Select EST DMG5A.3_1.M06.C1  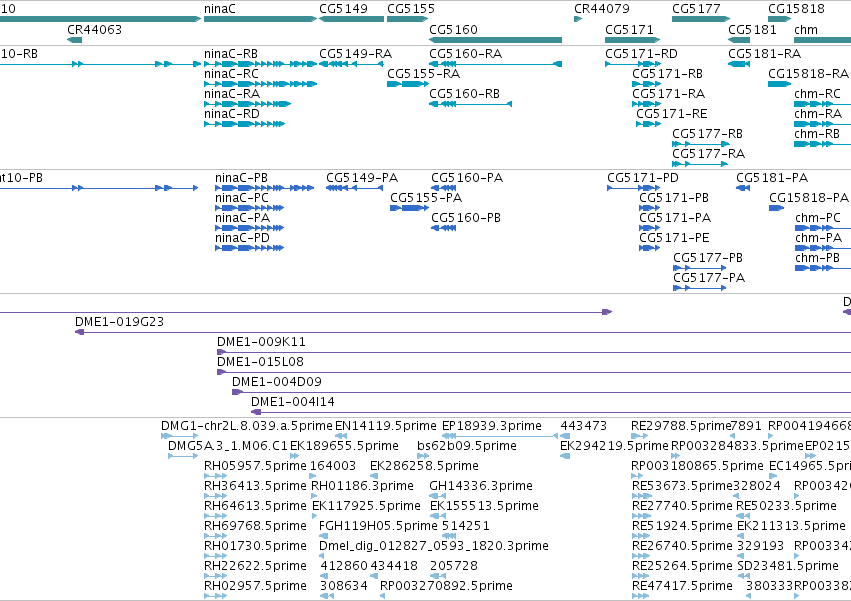coord(183,456)
